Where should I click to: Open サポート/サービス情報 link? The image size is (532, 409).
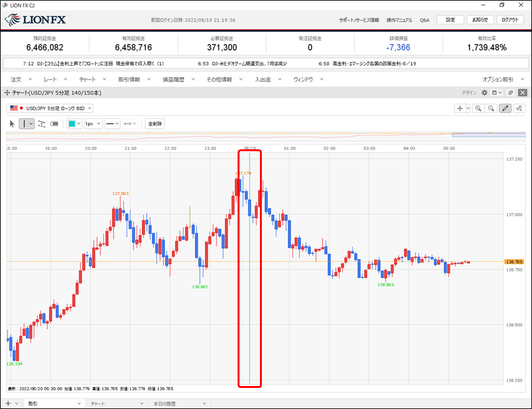pyautogui.click(x=359, y=20)
